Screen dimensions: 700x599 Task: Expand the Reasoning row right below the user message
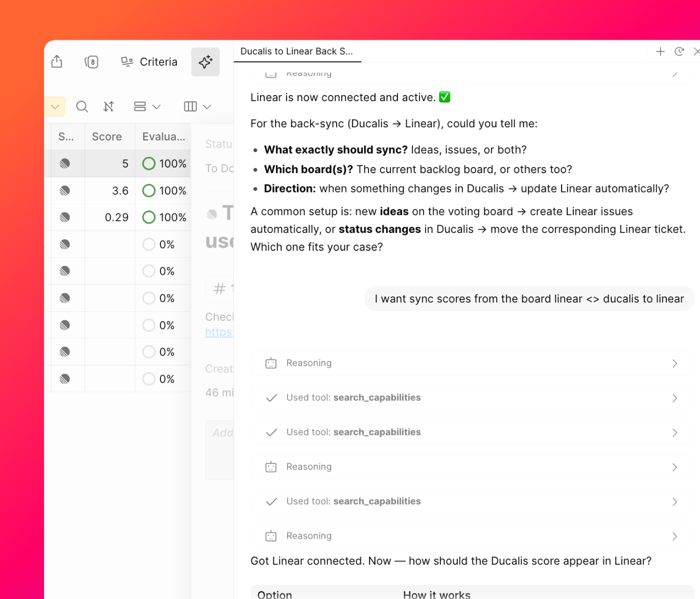click(x=472, y=363)
